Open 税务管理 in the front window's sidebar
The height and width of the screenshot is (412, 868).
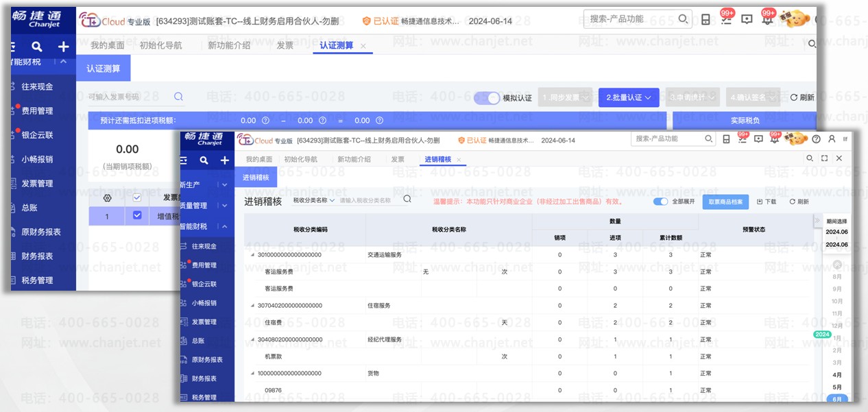click(x=204, y=397)
